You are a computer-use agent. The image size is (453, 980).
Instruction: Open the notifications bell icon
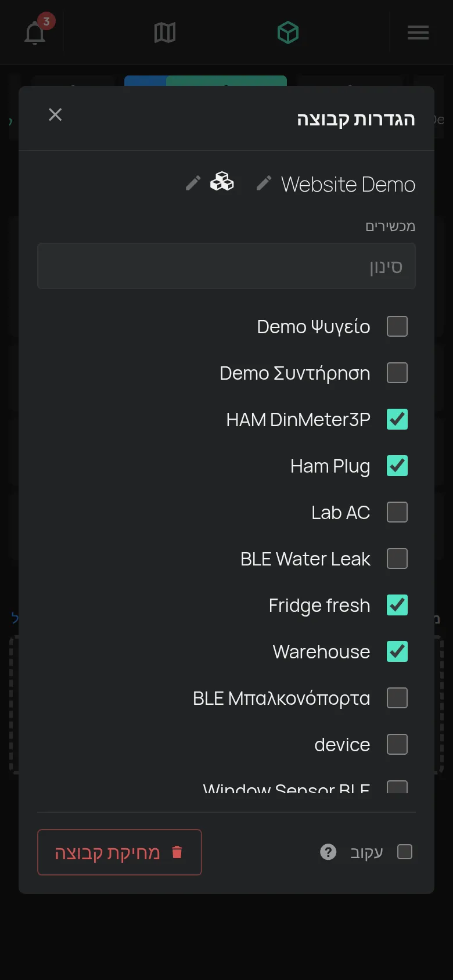pyautogui.click(x=35, y=33)
